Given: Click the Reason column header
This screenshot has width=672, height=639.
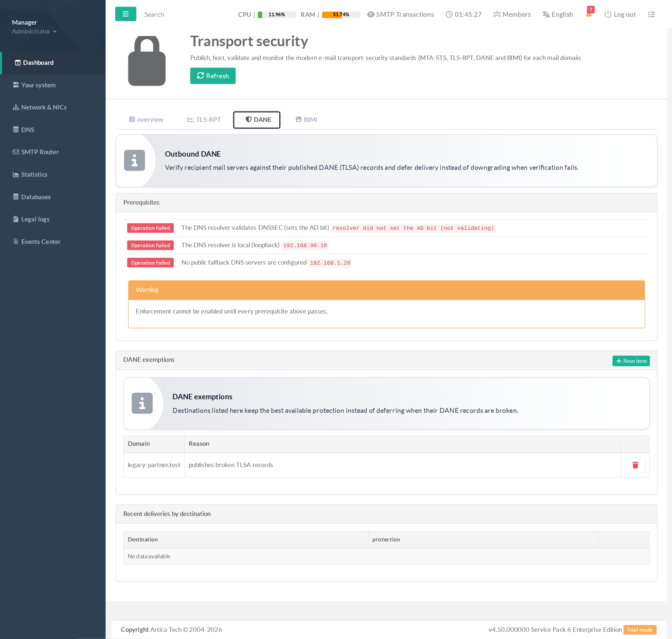Looking at the screenshot, I should 403,444.
